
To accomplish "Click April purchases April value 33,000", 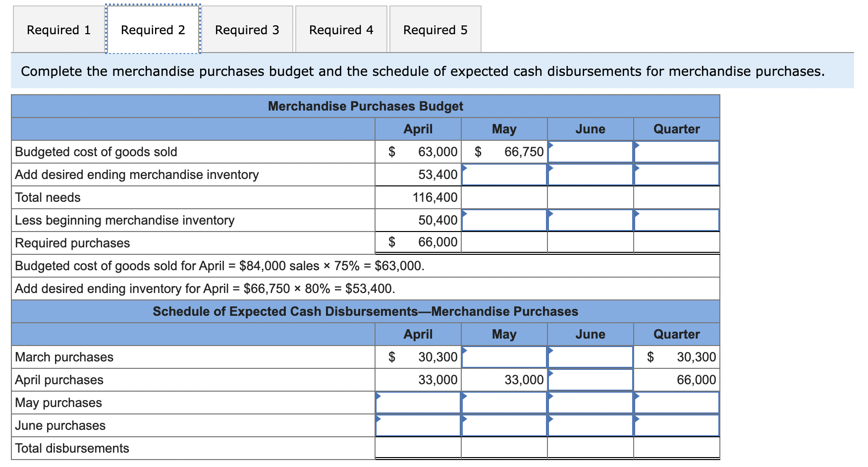I will click(438, 380).
